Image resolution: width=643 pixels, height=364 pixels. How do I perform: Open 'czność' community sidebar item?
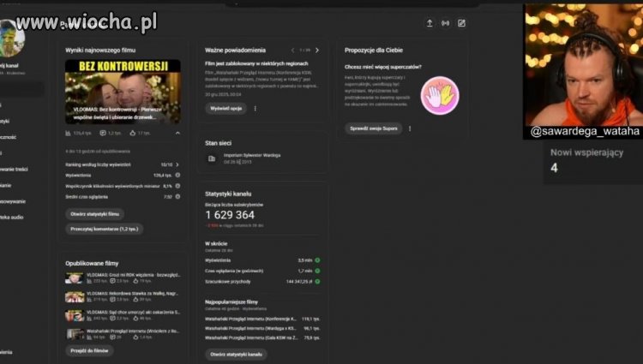tap(9, 137)
